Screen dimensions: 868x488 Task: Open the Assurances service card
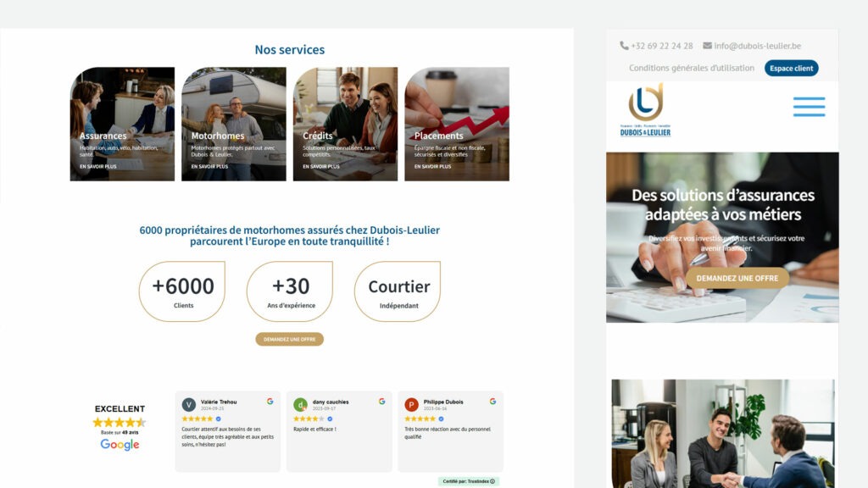tap(122, 124)
